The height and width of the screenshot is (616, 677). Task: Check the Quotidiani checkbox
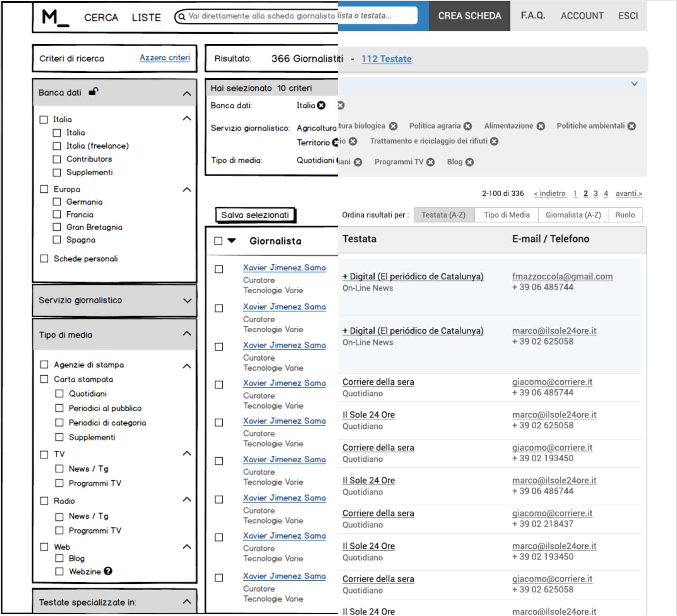(x=59, y=393)
